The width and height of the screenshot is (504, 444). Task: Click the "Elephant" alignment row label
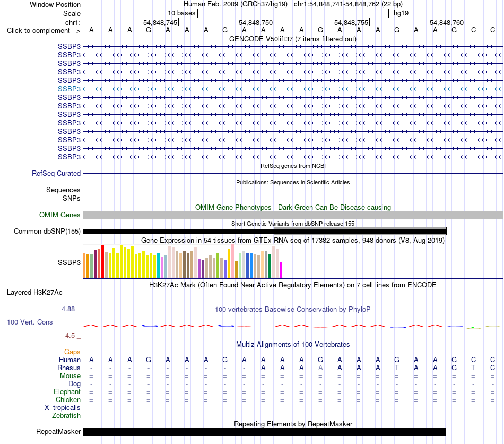pyautogui.click(x=67, y=391)
